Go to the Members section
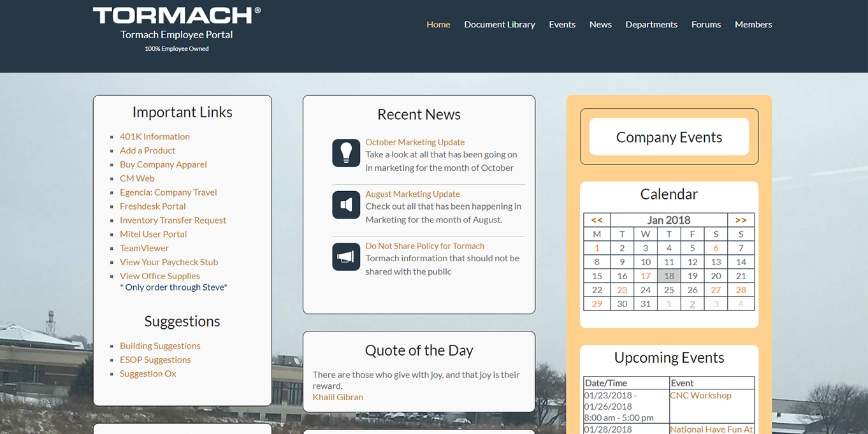 753,24
